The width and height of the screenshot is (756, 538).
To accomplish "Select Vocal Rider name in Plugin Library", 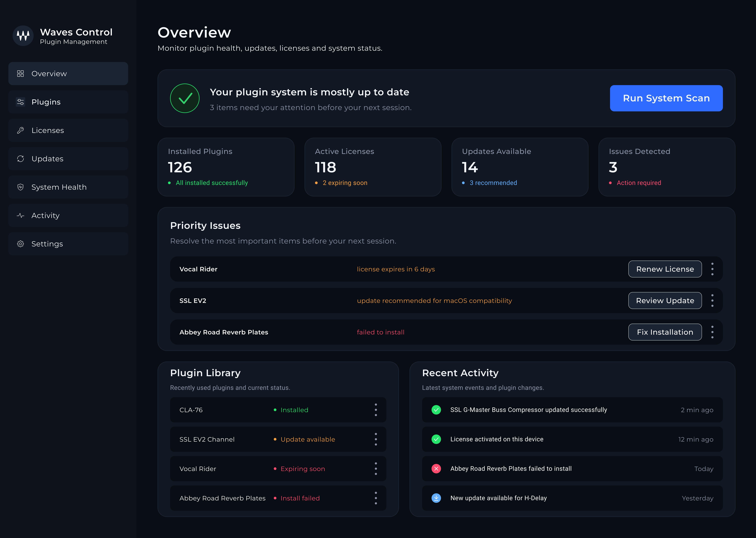I will 198,469.
